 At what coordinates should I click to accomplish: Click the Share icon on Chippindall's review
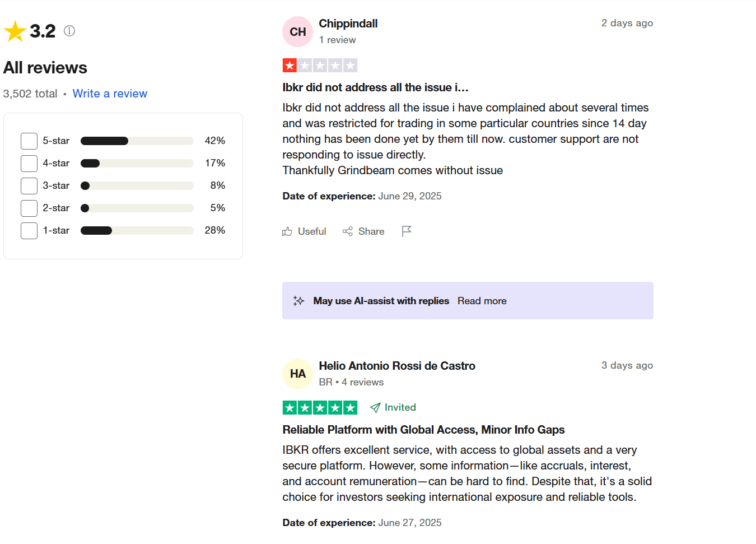pos(348,231)
